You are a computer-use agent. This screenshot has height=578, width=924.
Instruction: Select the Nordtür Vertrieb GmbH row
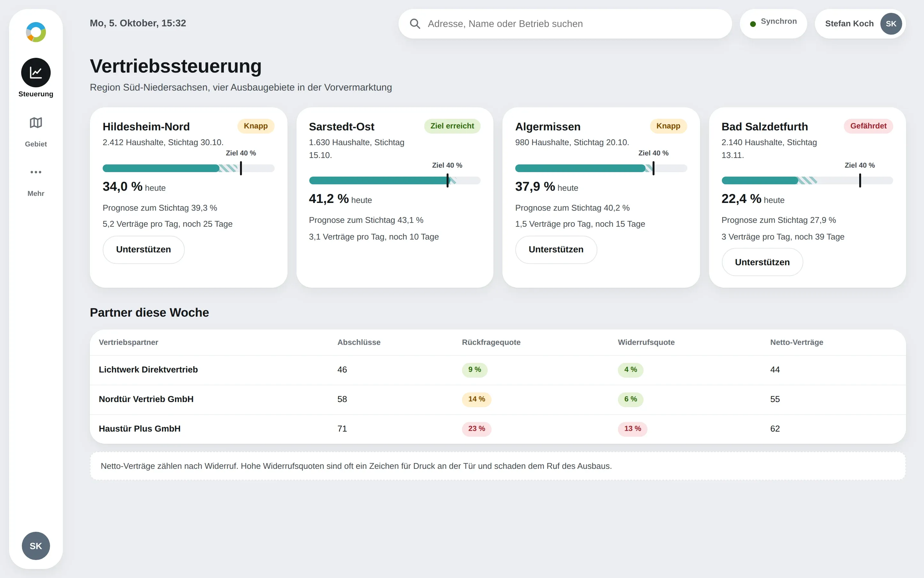pos(498,399)
